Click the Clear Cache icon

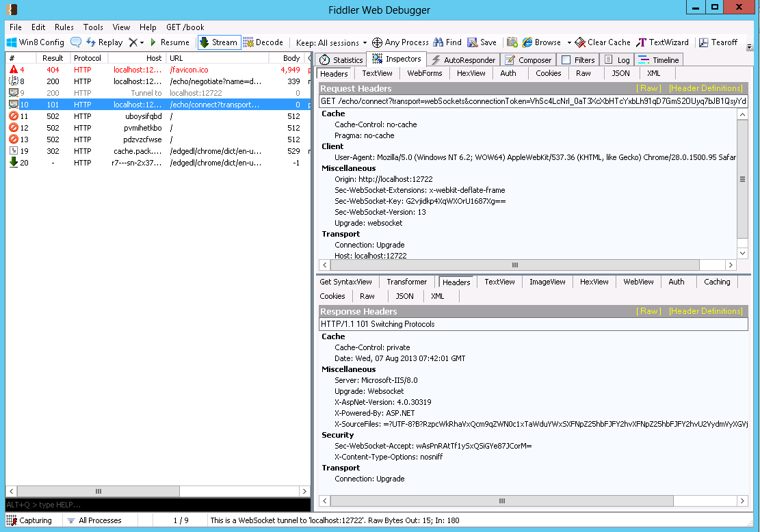580,42
